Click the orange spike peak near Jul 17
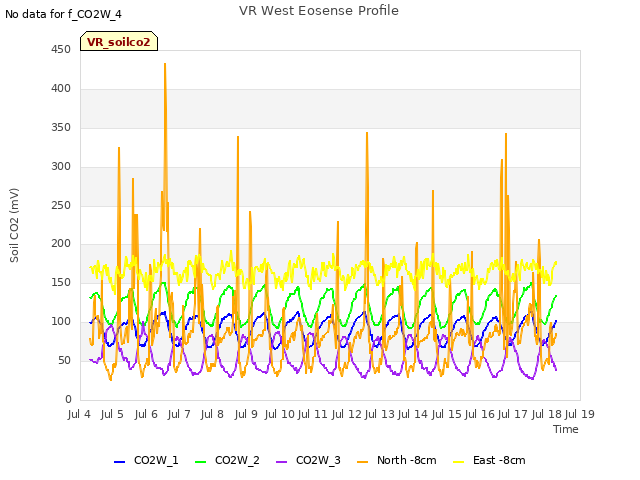Screen dimensions: 640x480 (x=506, y=134)
